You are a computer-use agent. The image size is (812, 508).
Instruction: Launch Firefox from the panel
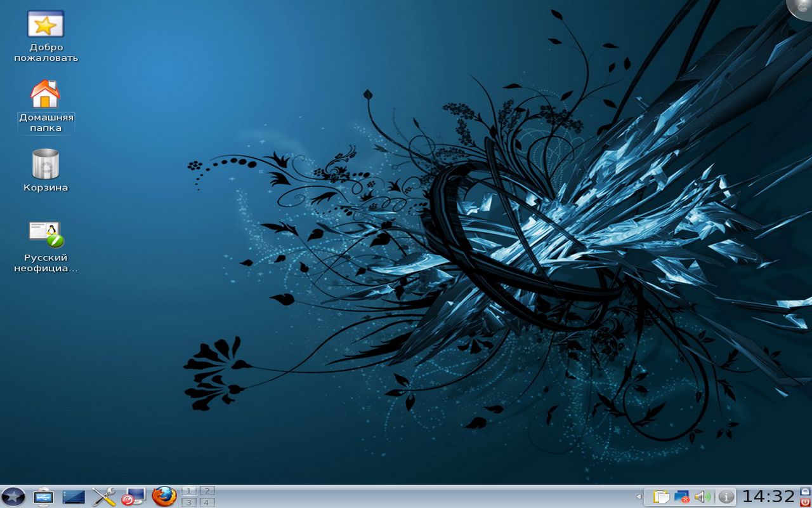click(164, 496)
